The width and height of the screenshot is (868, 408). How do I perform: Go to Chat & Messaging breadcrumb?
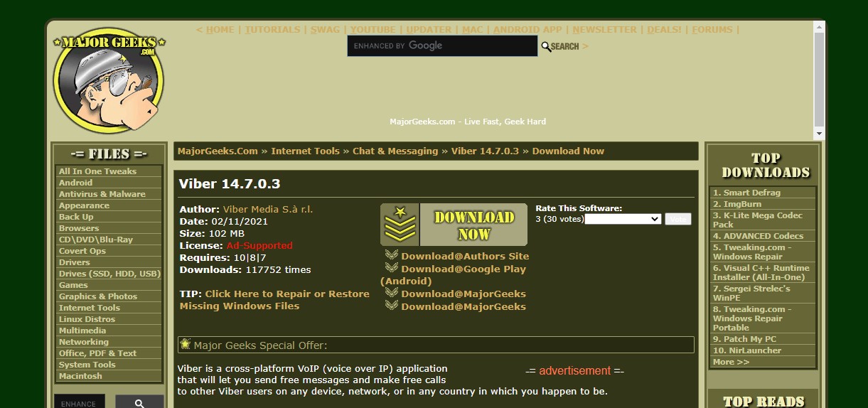[395, 151]
